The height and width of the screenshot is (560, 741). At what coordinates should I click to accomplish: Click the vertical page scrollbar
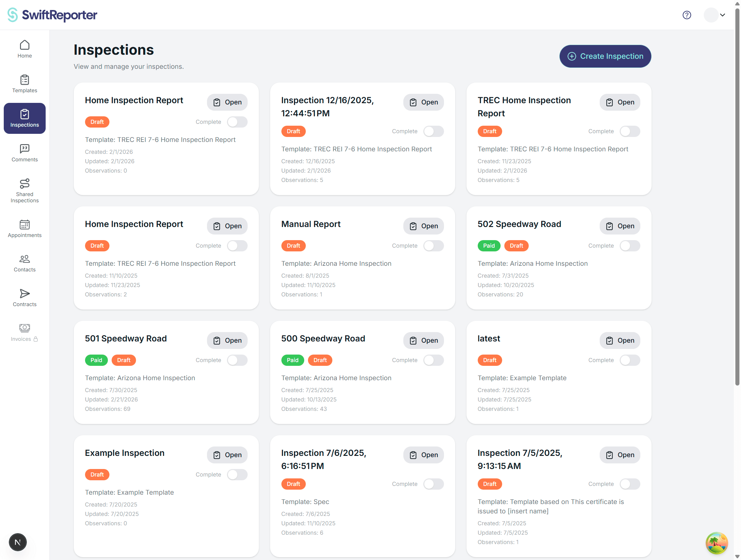pyautogui.click(x=737, y=198)
